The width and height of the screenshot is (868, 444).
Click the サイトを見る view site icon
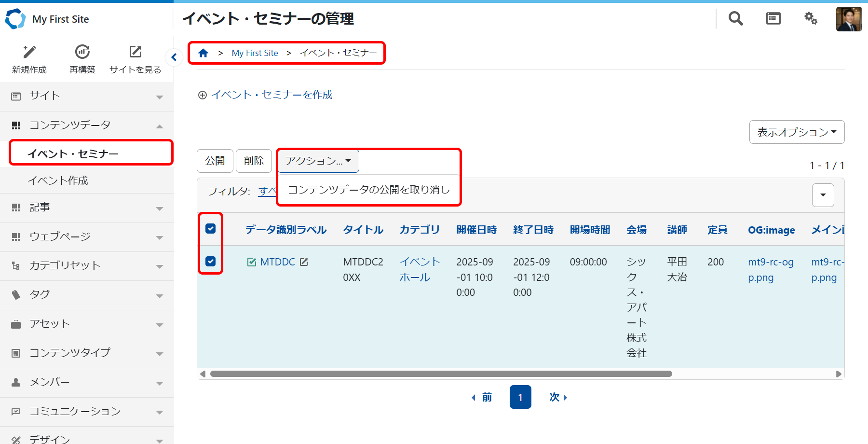pyautogui.click(x=136, y=52)
